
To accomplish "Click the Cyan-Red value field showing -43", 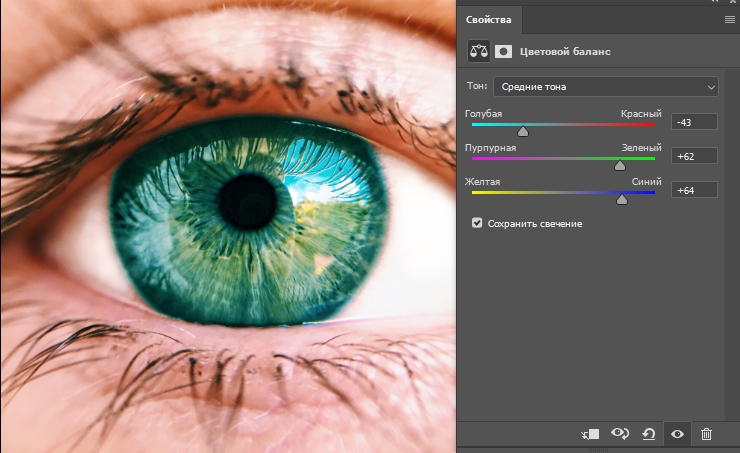I will coord(694,122).
